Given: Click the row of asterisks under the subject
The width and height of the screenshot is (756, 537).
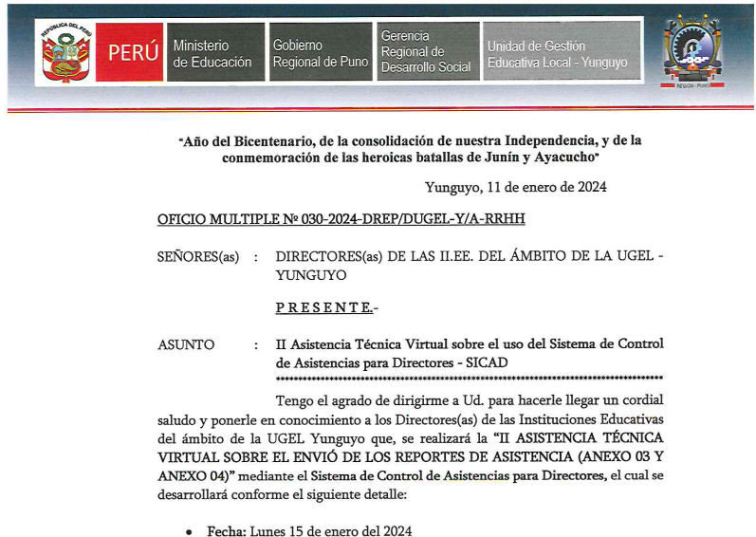Looking at the screenshot, I should [x=469, y=378].
